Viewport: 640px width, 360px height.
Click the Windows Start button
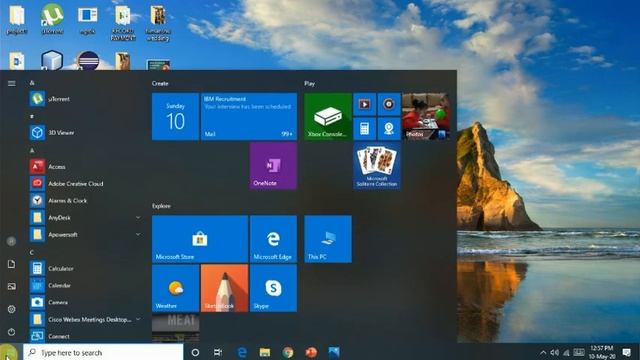tap(9, 352)
